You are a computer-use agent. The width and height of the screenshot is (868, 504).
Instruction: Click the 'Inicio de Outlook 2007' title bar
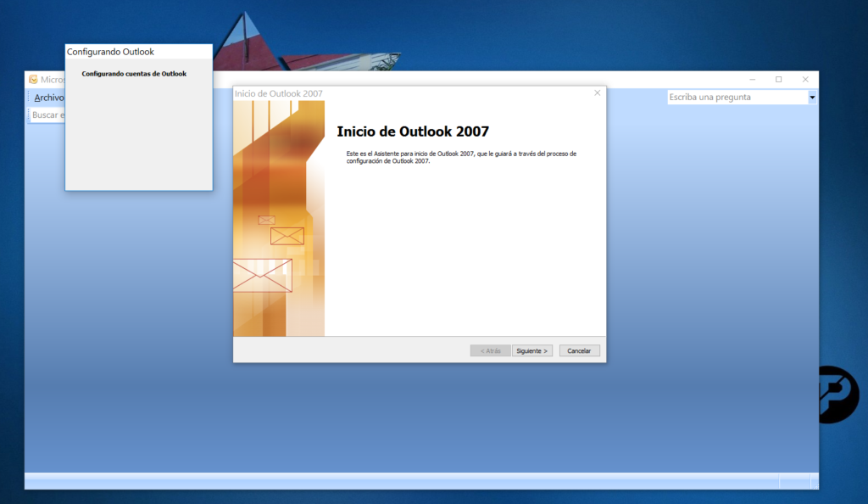click(x=407, y=92)
